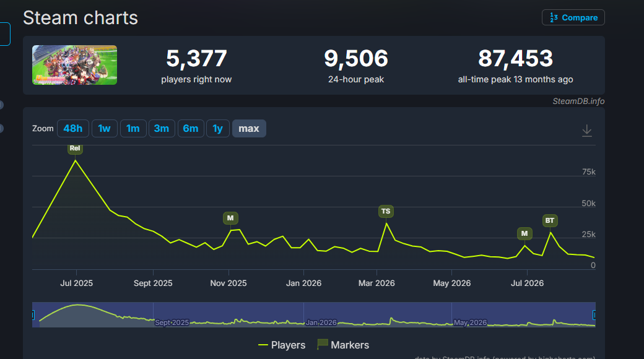Click the M marker near Jul 2026
Screen dimensions: 644x359
[x=524, y=234]
